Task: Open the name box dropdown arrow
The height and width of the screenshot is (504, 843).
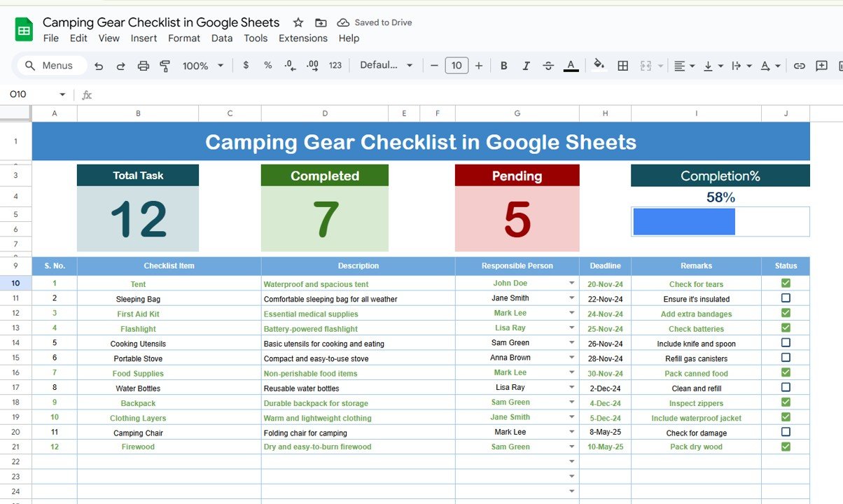Action: (x=62, y=94)
